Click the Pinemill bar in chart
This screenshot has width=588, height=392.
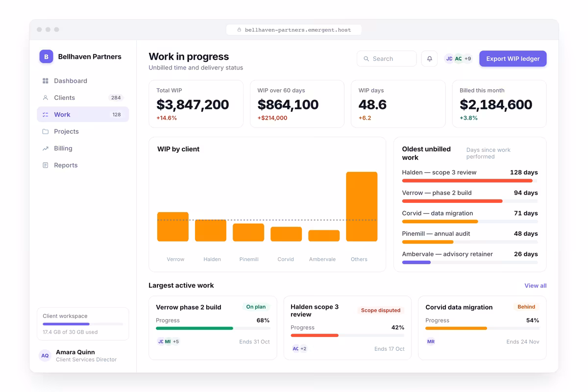pyautogui.click(x=248, y=232)
